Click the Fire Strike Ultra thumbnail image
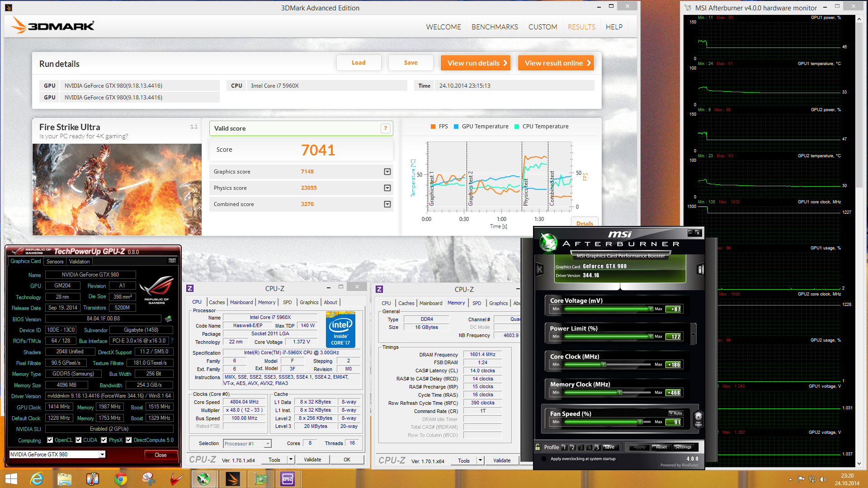This screenshot has width=868, height=488. coord(117,189)
